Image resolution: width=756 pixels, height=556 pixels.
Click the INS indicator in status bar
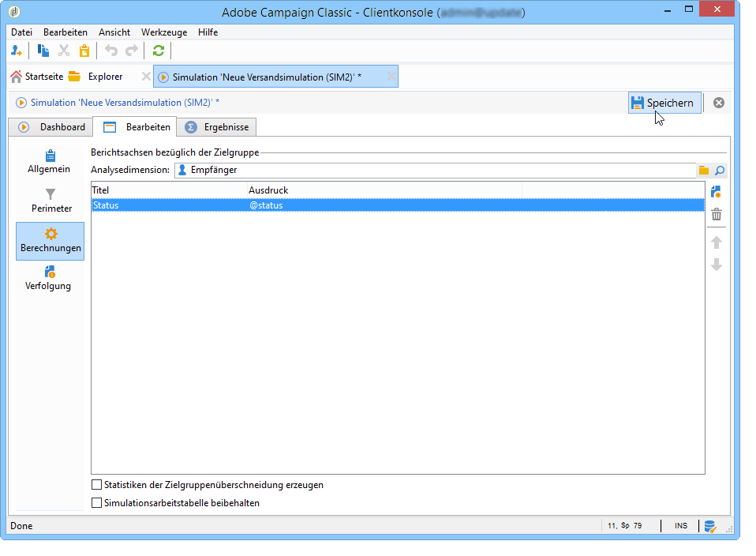681,526
